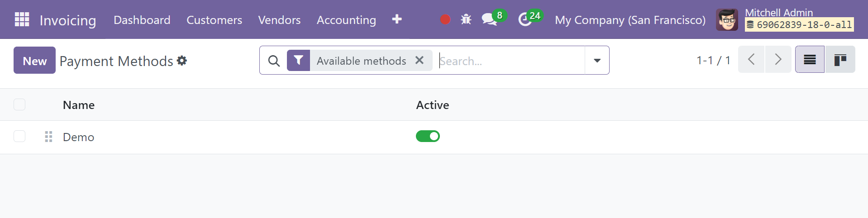Open the Customers menu
The height and width of the screenshot is (218, 868).
click(214, 20)
